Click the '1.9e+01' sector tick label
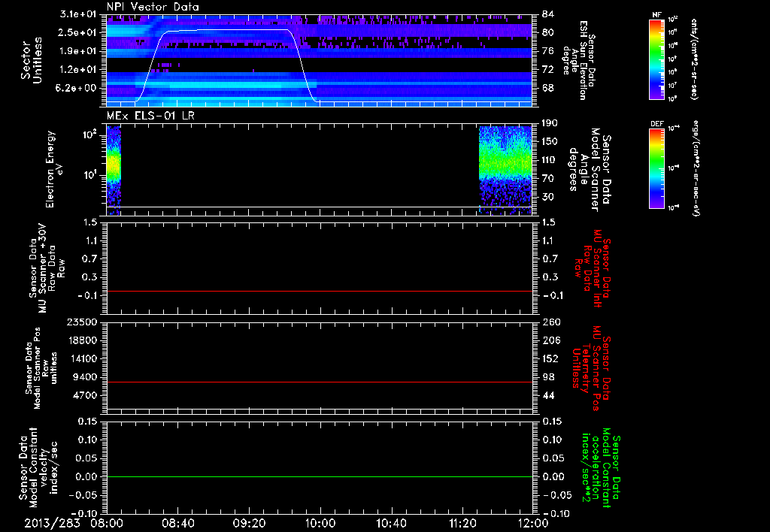 tap(78, 51)
